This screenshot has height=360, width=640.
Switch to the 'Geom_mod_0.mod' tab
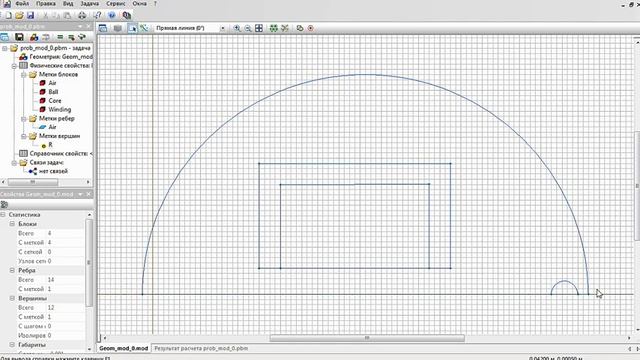[123, 349]
